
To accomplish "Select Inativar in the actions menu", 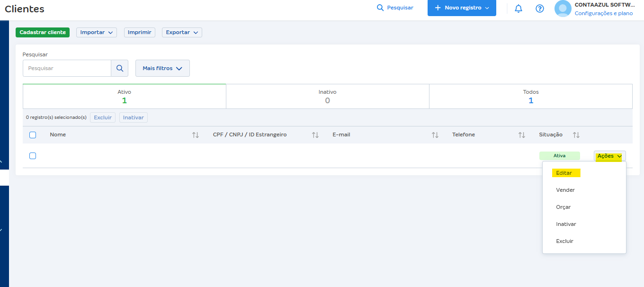I will [x=566, y=224].
